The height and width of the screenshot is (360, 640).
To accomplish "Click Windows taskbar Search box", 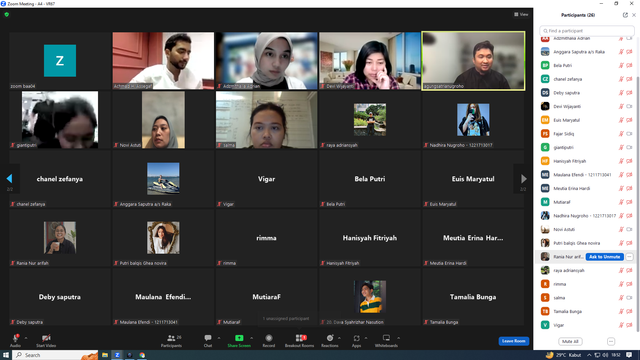I will pos(56,355).
